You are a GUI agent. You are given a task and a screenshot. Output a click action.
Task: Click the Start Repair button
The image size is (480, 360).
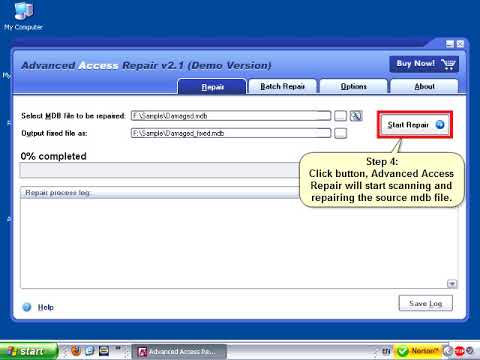(x=415, y=125)
